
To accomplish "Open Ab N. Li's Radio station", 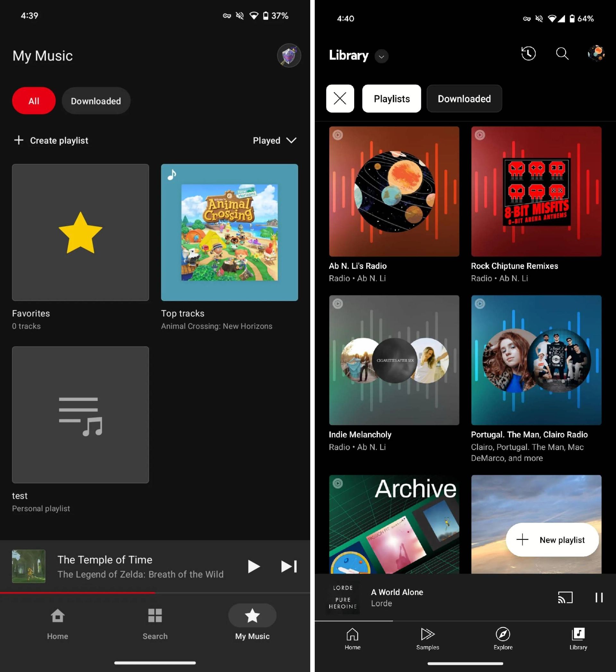I will pos(393,191).
